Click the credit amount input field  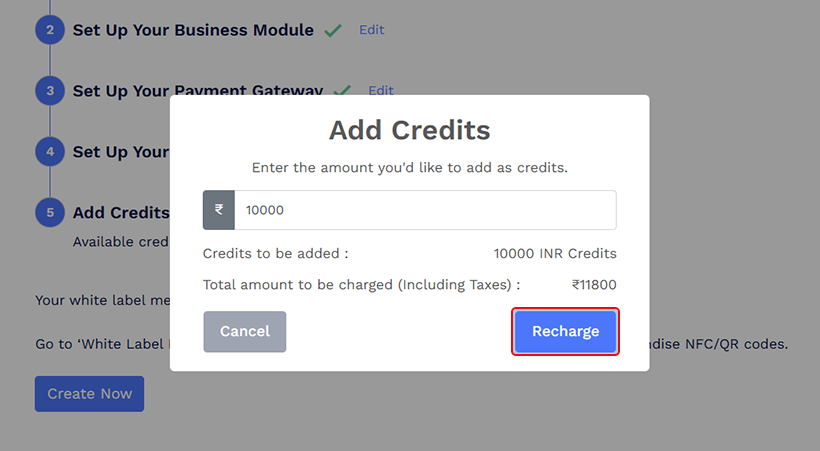425,210
